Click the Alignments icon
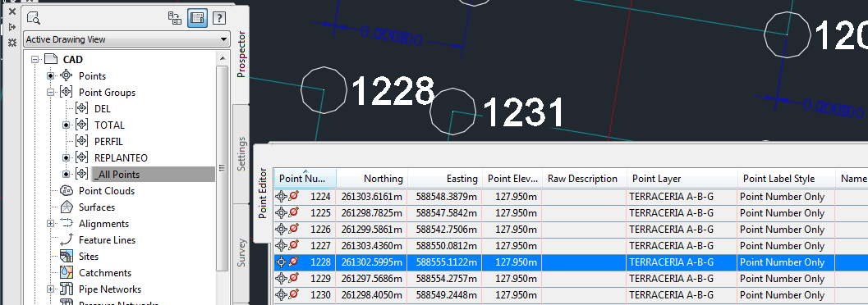868x305 pixels. pyautogui.click(x=67, y=224)
